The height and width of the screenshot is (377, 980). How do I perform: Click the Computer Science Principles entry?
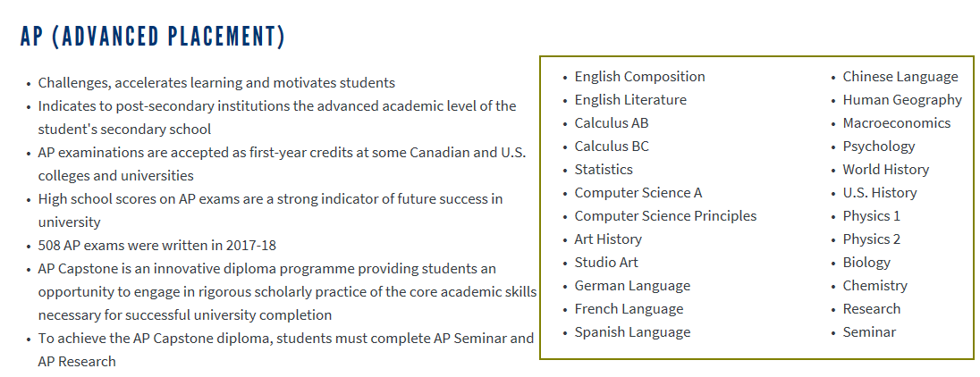[665, 216]
